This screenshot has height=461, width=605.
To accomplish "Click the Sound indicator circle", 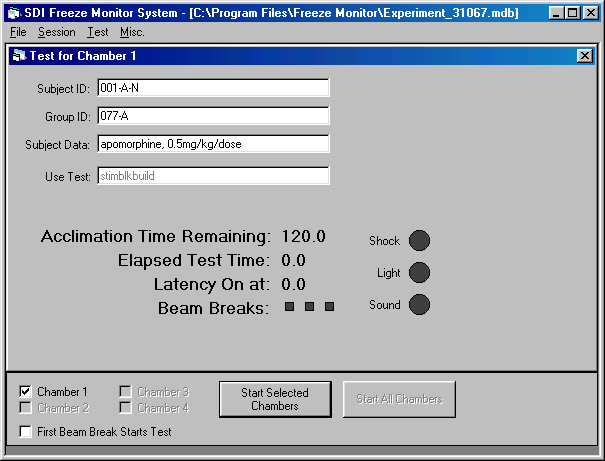I will coord(420,304).
